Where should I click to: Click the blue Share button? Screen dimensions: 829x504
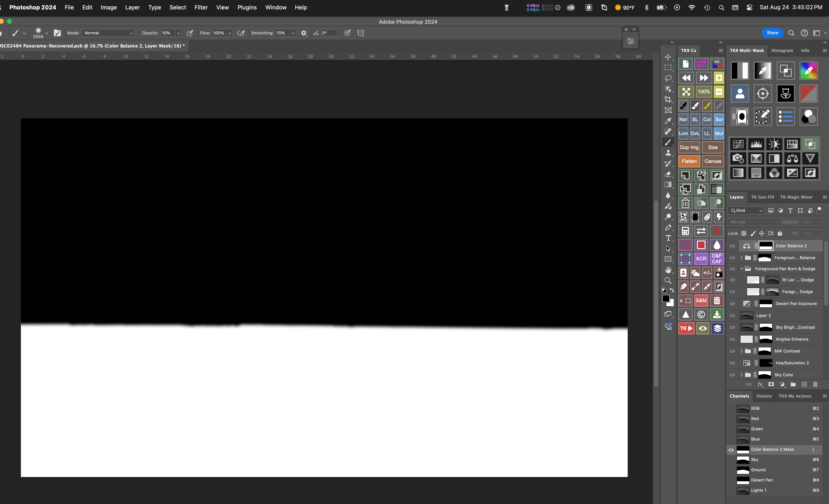click(x=772, y=33)
